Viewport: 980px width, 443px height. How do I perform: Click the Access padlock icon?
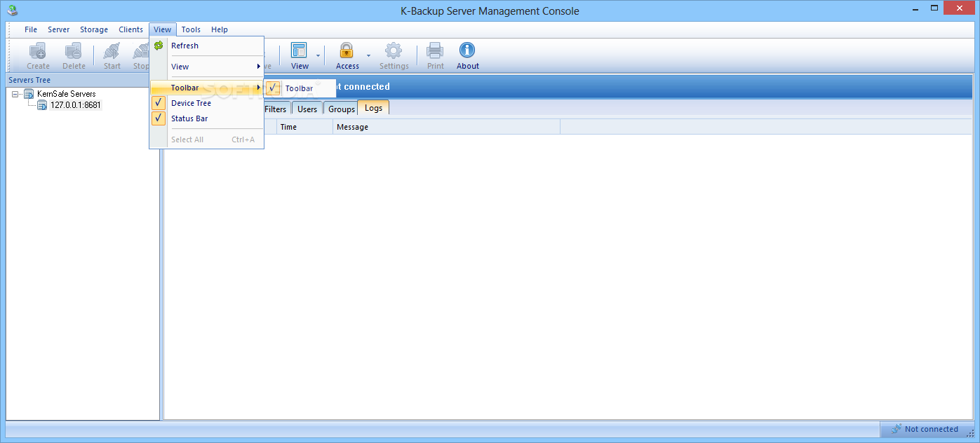click(347, 50)
